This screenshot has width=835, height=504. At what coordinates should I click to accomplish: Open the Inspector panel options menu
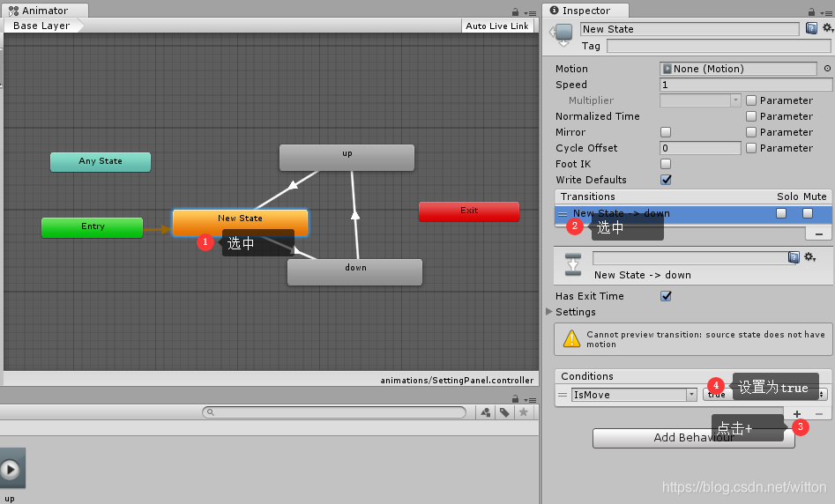pos(825,12)
